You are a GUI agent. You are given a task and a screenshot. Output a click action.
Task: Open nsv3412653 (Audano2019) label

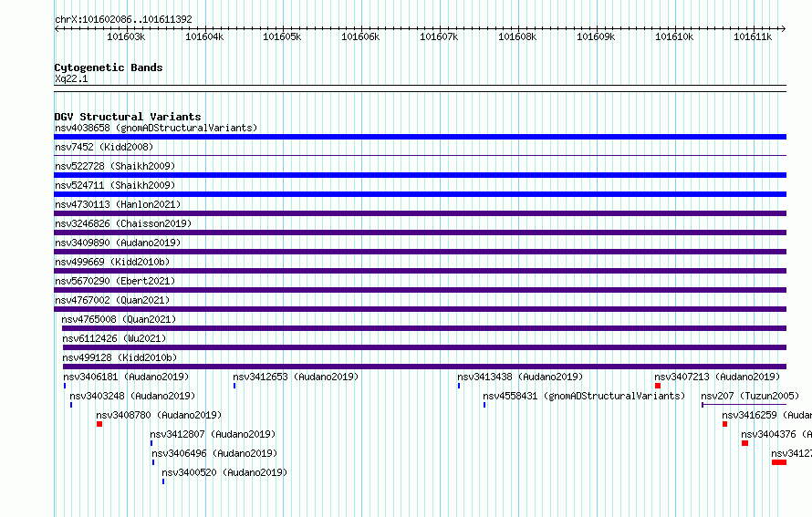pos(296,377)
